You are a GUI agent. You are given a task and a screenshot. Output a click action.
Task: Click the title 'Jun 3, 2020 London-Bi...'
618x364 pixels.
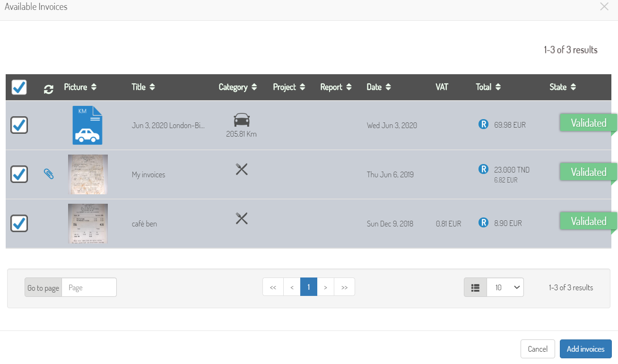(x=168, y=125)
